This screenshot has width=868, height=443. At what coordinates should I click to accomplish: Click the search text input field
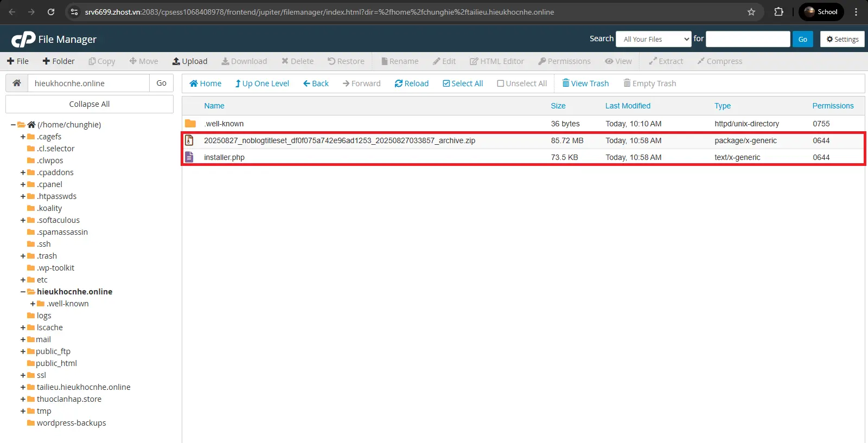tap(748, 39)
